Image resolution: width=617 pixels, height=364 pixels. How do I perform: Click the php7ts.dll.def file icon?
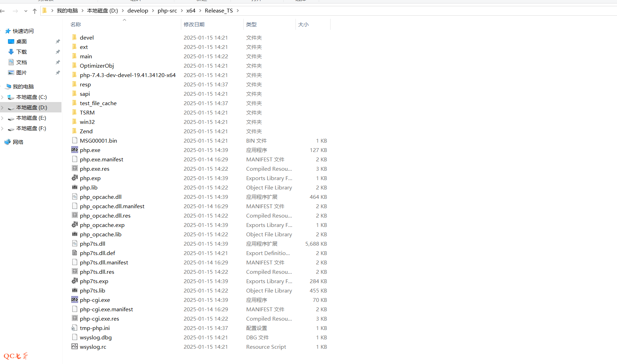point(74,253)
